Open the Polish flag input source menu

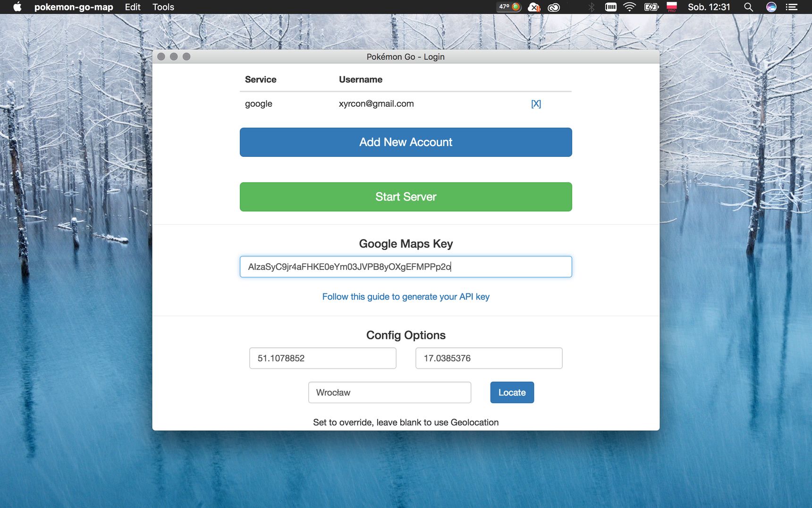(x=672, y=7)
